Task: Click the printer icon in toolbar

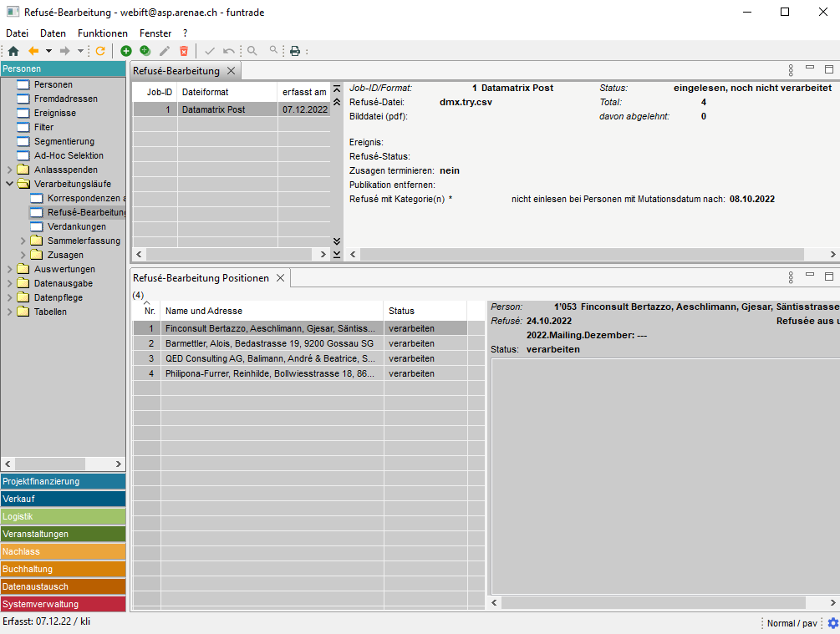Action: [295, 51]
